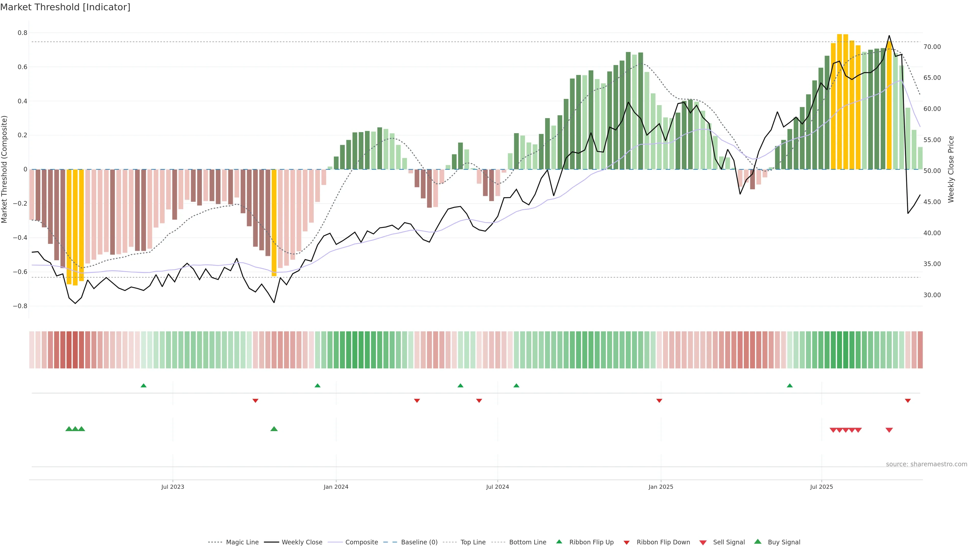Hide the Top Line via legend
Viewport: 980px width, 551px height.
(x=473, y=542)
